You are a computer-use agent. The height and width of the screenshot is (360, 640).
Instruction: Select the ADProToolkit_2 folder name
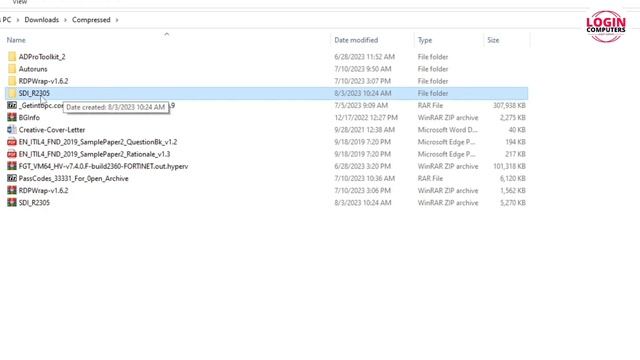point(42,57)
